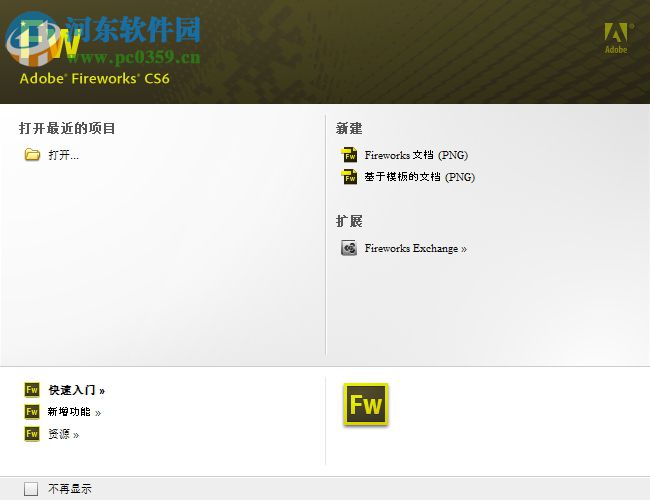Create a new Fireworks 文档 (PNG)

(416, 155)
